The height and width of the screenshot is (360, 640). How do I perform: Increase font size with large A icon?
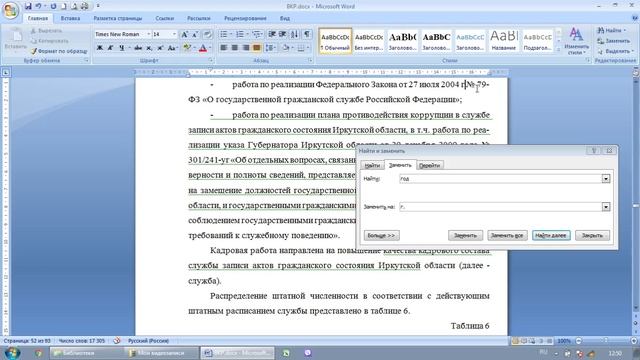[184, 34]
